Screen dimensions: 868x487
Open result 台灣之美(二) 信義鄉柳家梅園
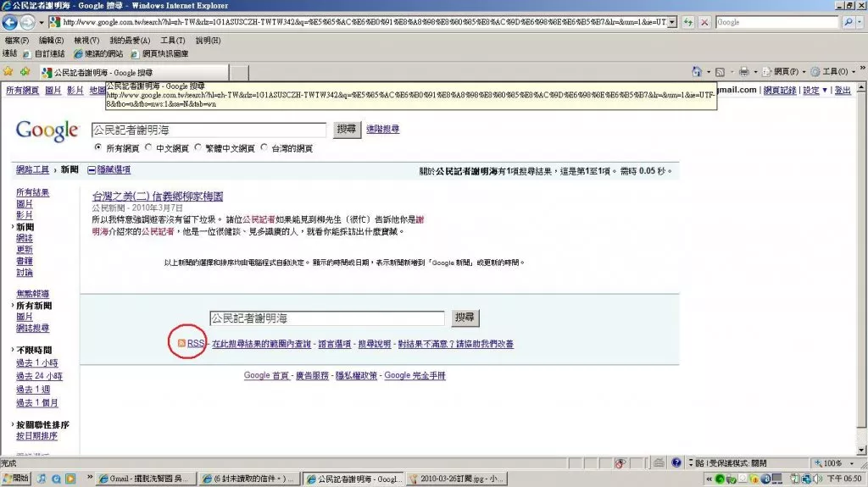tap(157, 196)
